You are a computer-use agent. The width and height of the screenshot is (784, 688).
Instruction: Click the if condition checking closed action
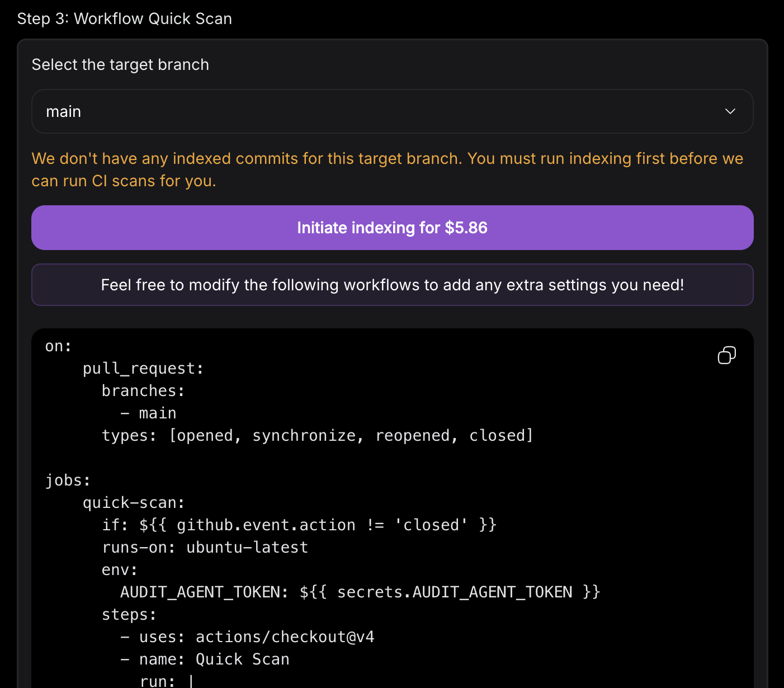pyautogui.click(x=299, y=525)
